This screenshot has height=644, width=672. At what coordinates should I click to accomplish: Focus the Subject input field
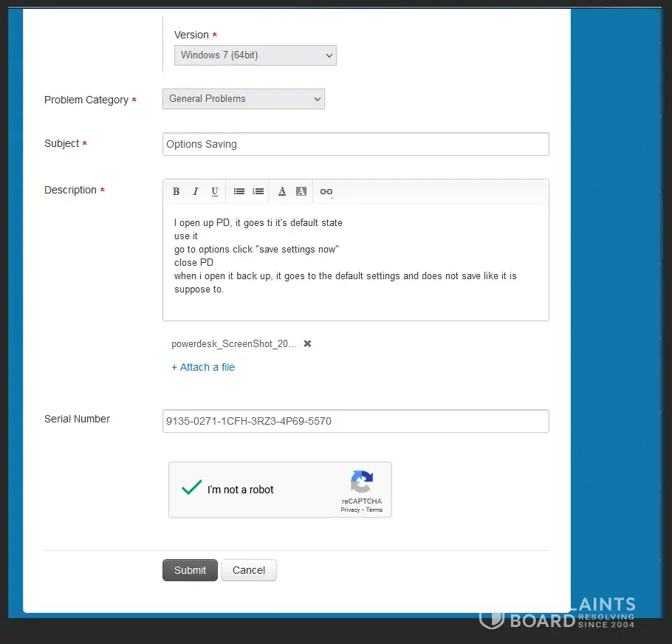[x=355, y=144]
